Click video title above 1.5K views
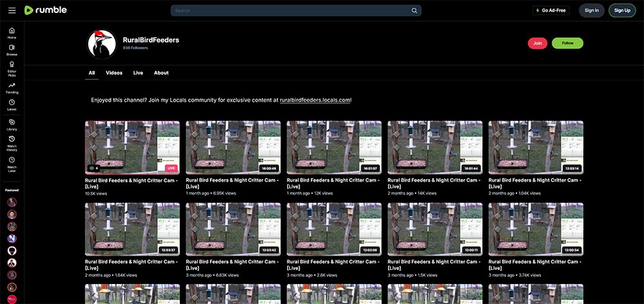Viewport: 644px width, 304px height. [434, 265]
